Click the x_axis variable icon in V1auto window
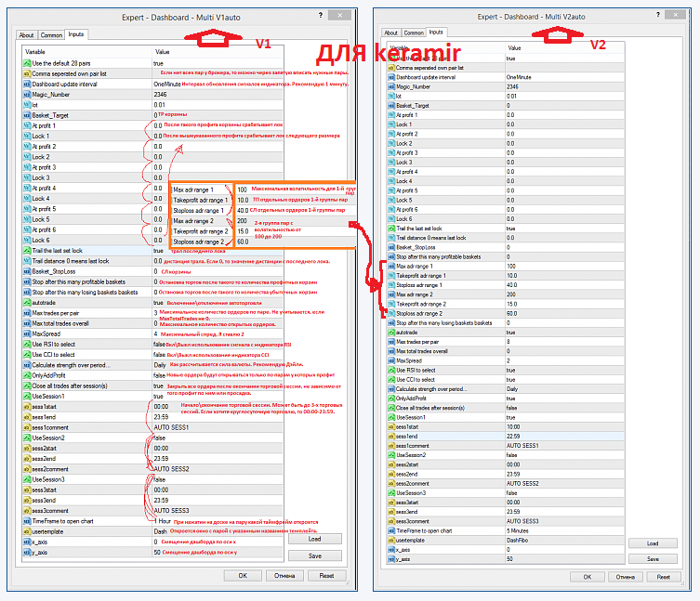 pos(27,542)
